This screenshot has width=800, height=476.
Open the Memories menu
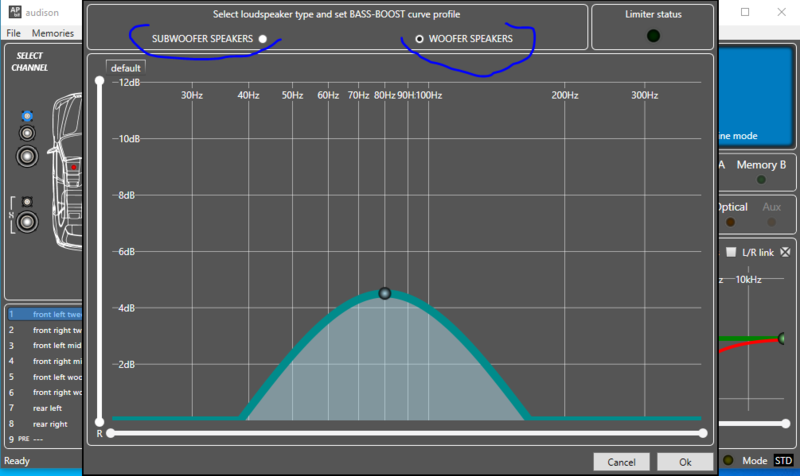click(53, 33)
